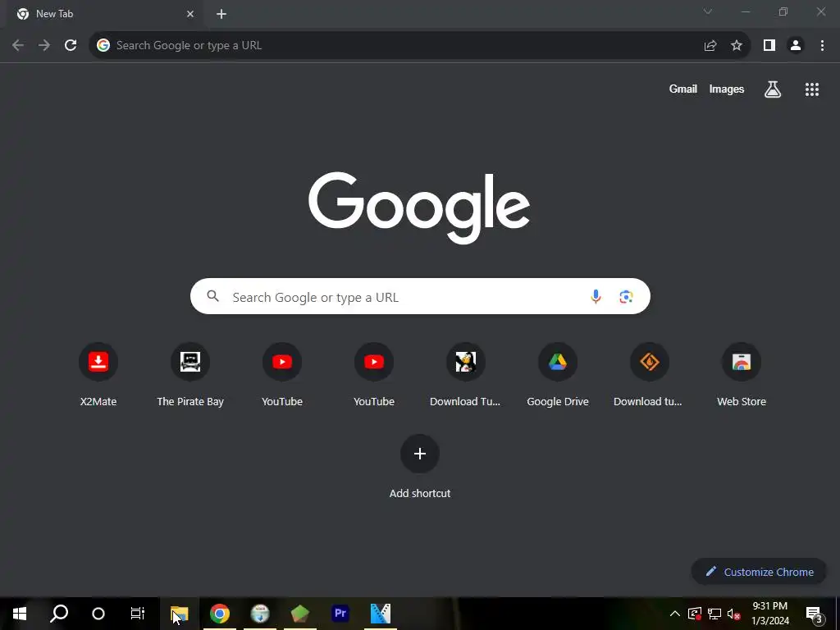Search by image with Google Lens icon

tap(626, 296)
